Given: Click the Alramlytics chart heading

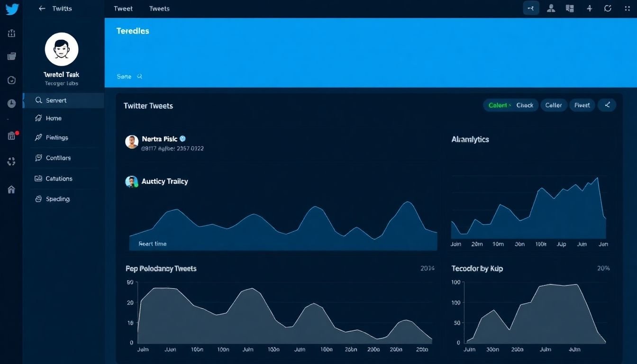Looking at the screenshot, I should [x=470, y=139].
